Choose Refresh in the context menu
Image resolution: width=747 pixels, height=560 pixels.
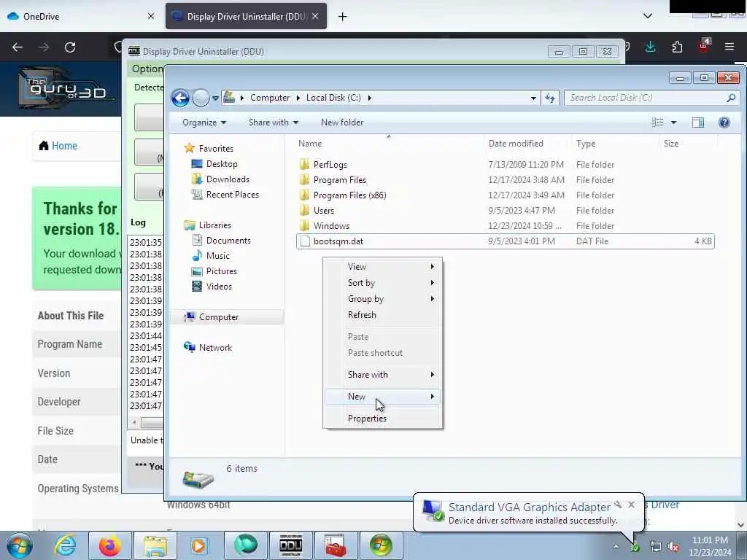[x=382, y=315]
